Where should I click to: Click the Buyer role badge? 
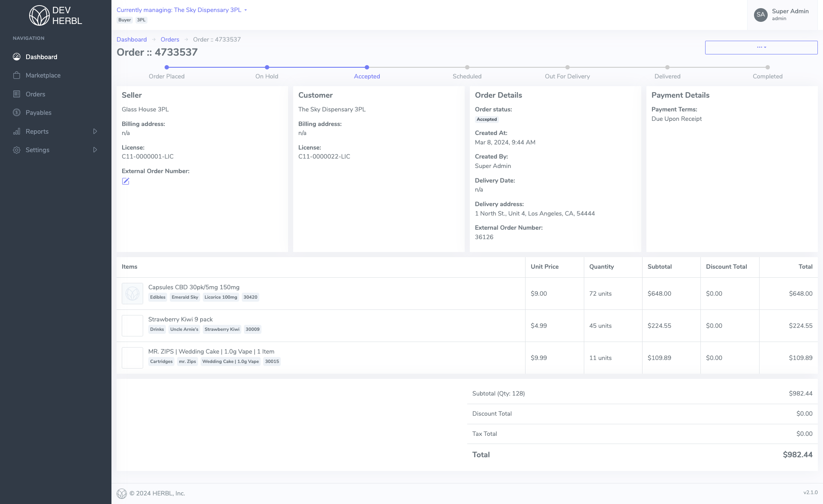[125, 20]
